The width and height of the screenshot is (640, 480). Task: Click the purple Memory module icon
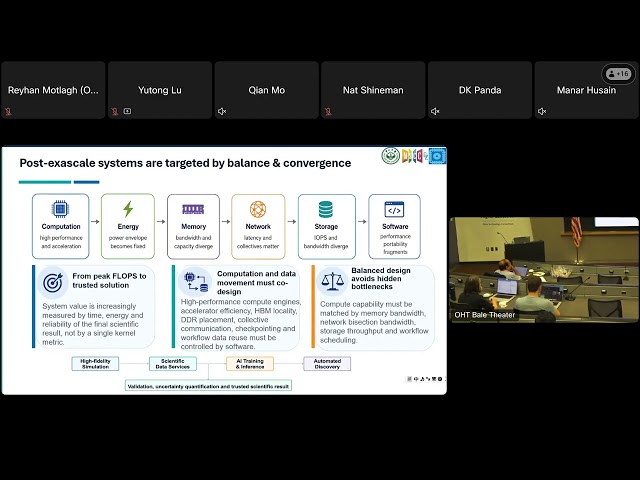[x=193, y=209]
